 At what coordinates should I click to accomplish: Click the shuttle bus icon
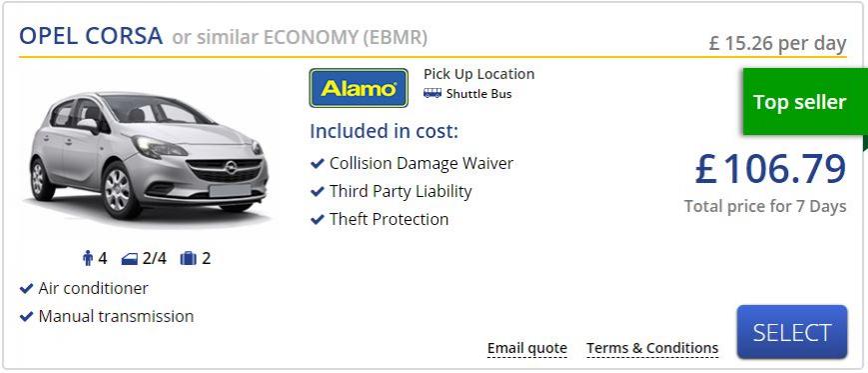[433, 94]
